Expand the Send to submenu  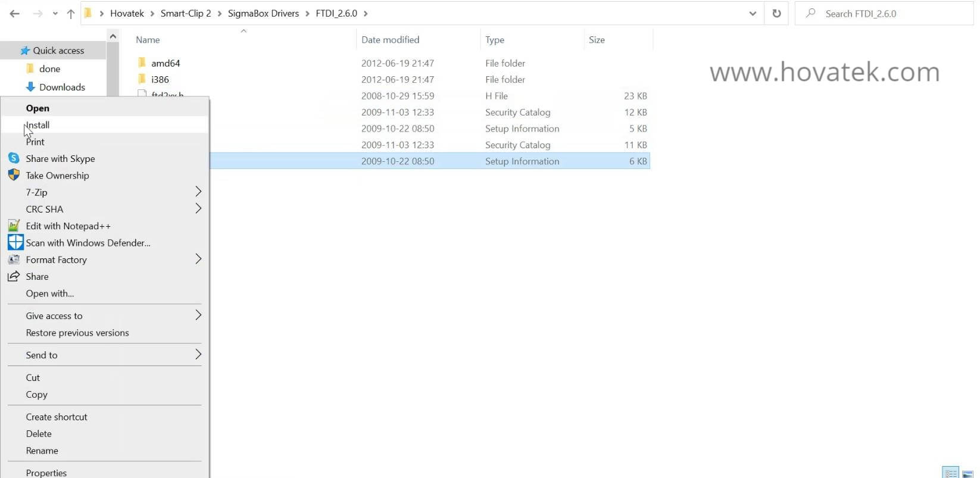[x=198, y=355]
